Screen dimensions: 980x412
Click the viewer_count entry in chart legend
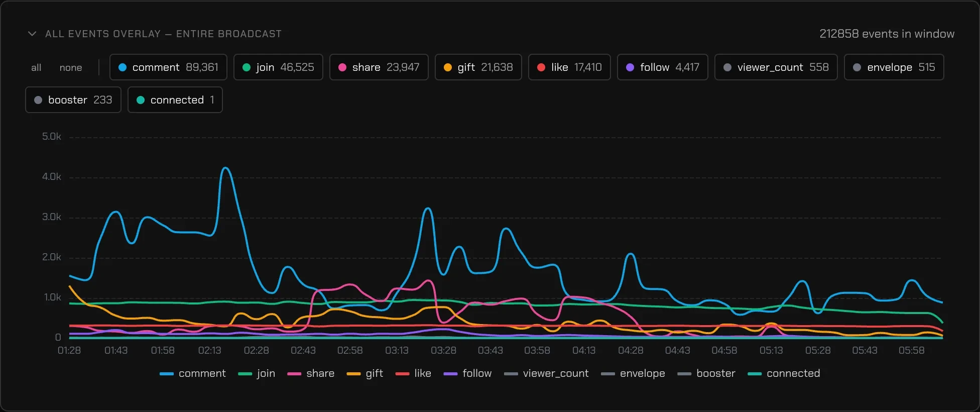point(546,373)
